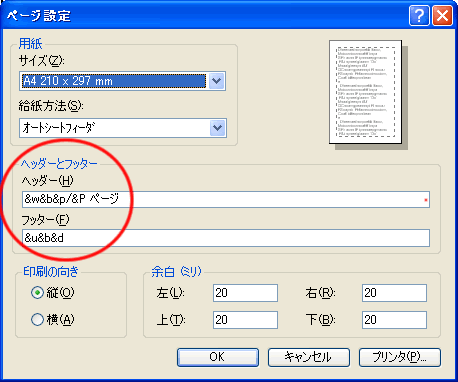Image resolution: width=458 pixels, height=382 pixels.
Task: Click the 右(R) margin label
Action: pos(320,293)
